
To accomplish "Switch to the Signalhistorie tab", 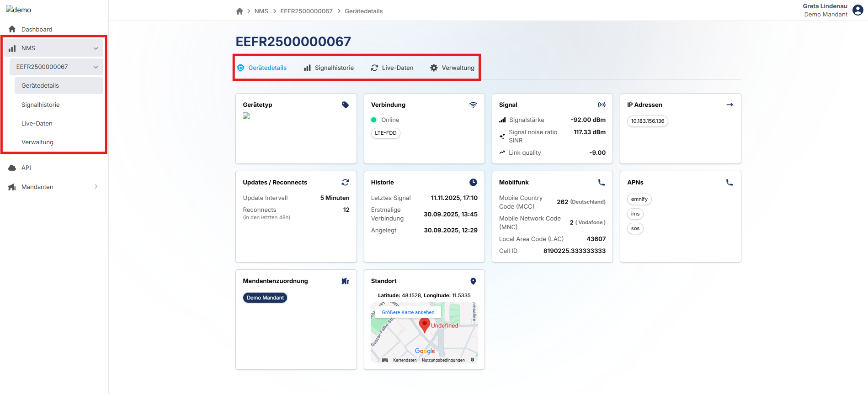I will pos(329,68).
